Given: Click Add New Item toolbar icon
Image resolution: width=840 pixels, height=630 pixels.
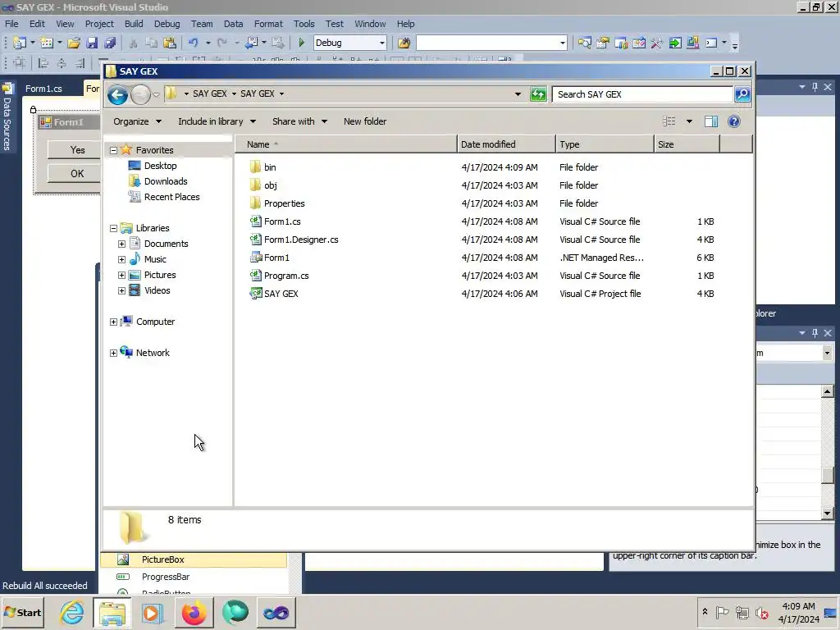Looking at the screenshot, I should point(47,43).
